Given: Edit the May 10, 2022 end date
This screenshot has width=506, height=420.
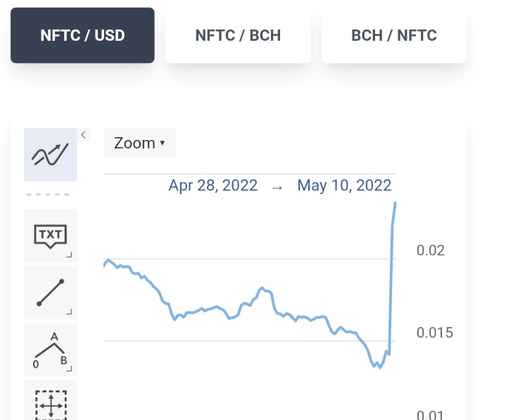Looking at the screenshot, I should tap(344, 186).
